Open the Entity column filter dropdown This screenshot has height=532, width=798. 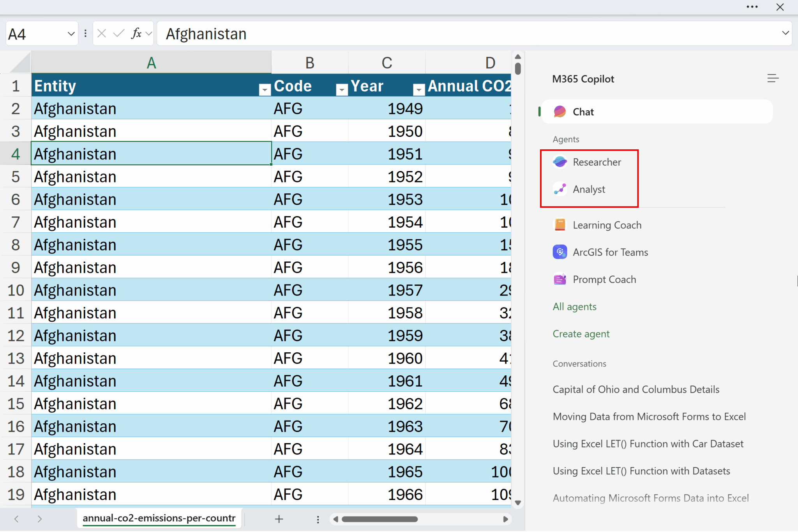pos(265,90)
